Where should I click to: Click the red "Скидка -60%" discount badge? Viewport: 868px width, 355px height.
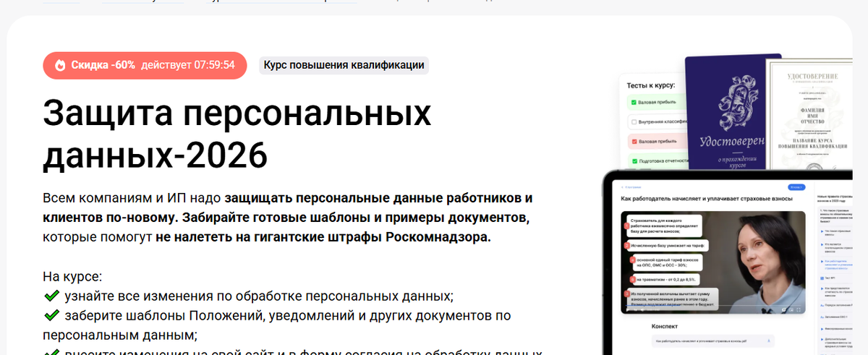[x=145, y=65]
